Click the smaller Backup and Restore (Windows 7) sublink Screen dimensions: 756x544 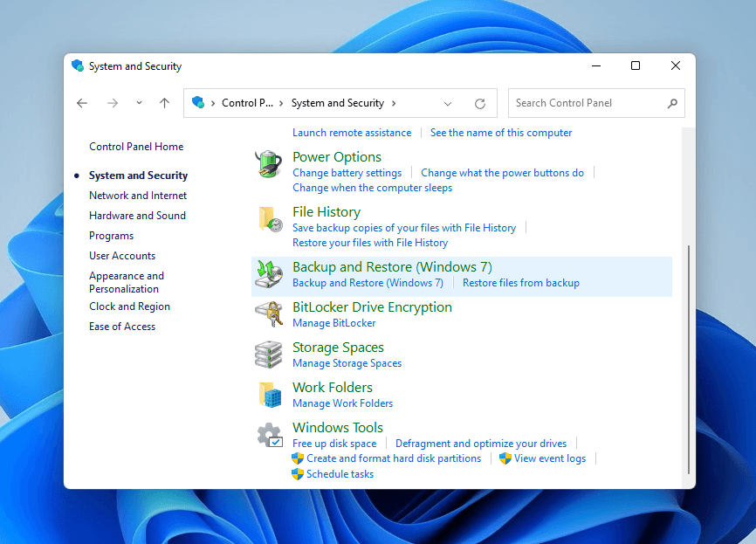(368, 283)
